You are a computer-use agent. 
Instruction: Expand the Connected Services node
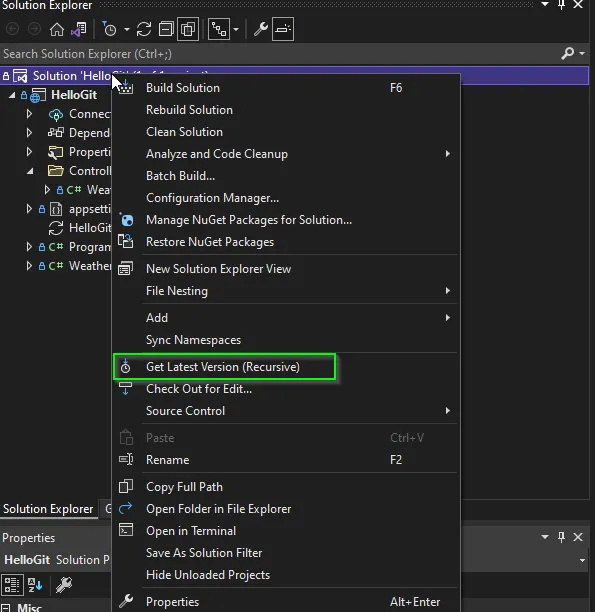[29, 114]
